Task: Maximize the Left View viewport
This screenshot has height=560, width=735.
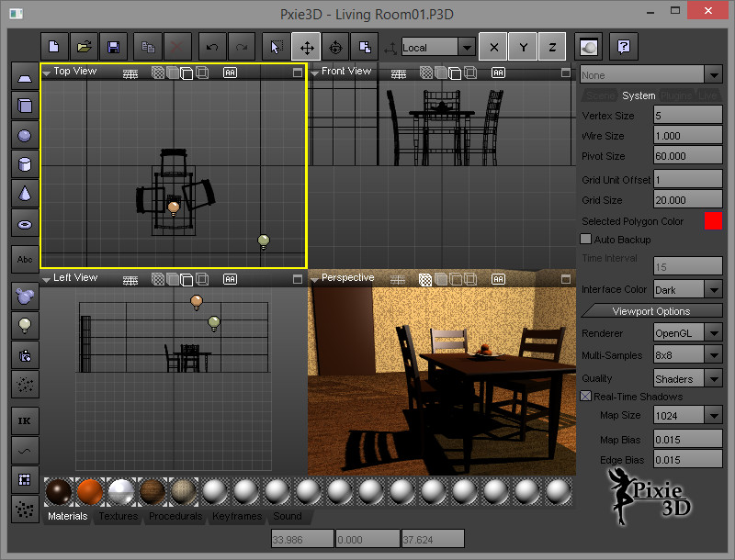Action: (297, 279)
